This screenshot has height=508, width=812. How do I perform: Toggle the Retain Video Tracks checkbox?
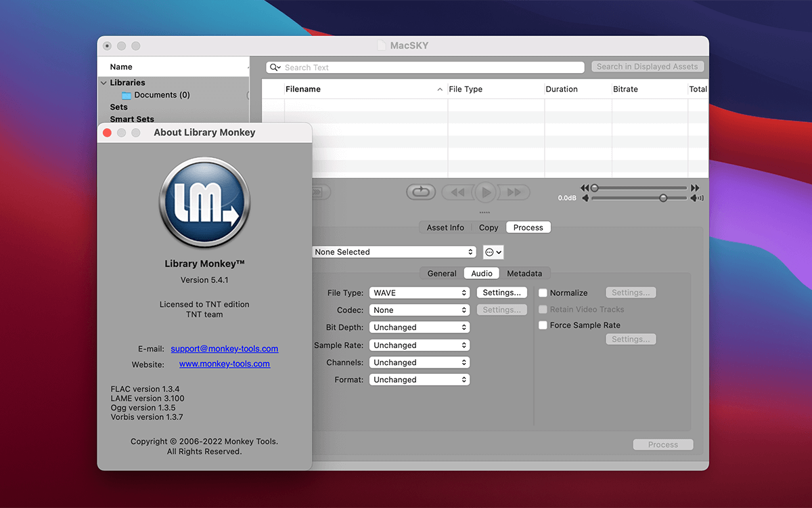click(x=543, y=310)
